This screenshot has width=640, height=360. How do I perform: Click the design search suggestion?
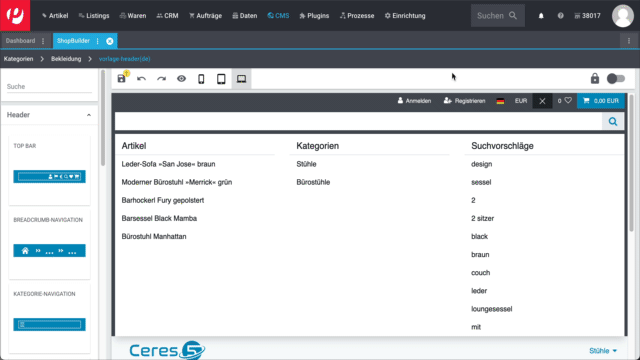click(x=482, y=164)
